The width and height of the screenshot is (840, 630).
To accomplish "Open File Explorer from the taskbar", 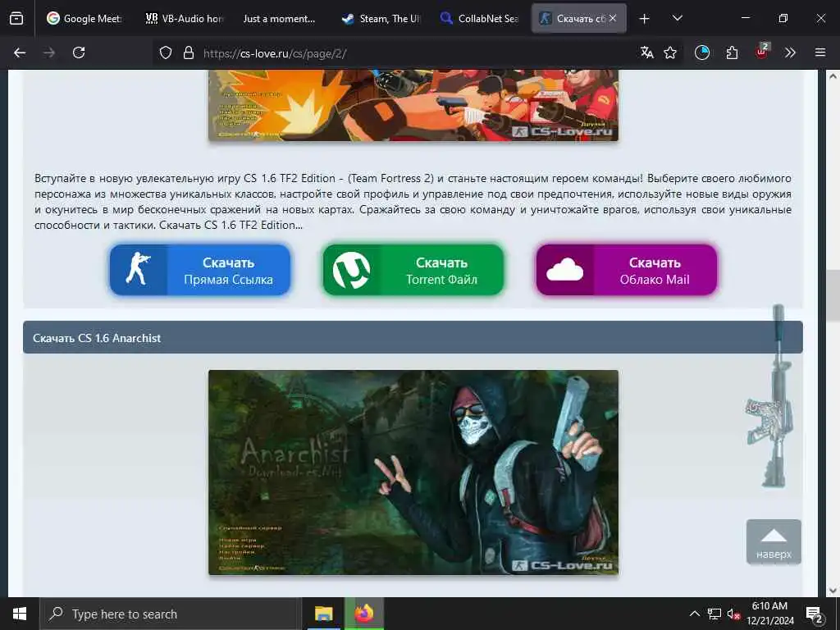I will [x=323, y=614].
